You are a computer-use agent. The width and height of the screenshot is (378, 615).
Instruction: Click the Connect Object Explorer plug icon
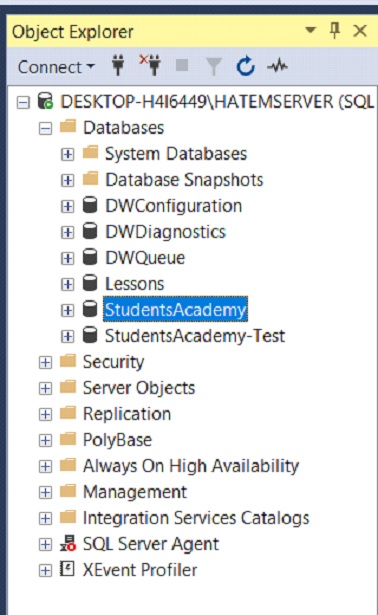(x=118, y=66)
